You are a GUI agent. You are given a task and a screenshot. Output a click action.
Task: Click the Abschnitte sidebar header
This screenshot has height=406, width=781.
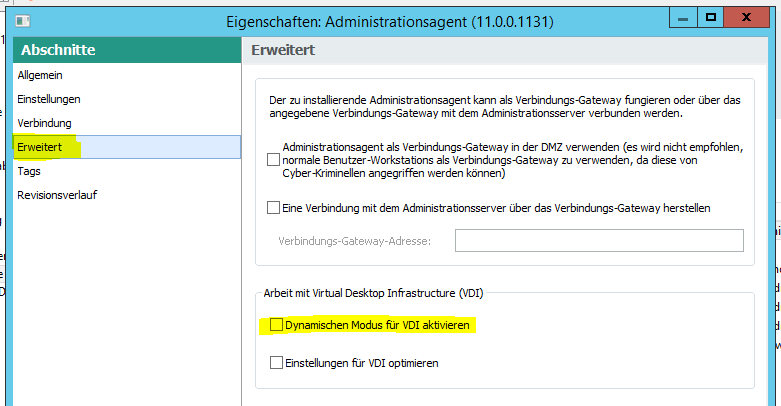pyautogui.click(x=58, y=50)
